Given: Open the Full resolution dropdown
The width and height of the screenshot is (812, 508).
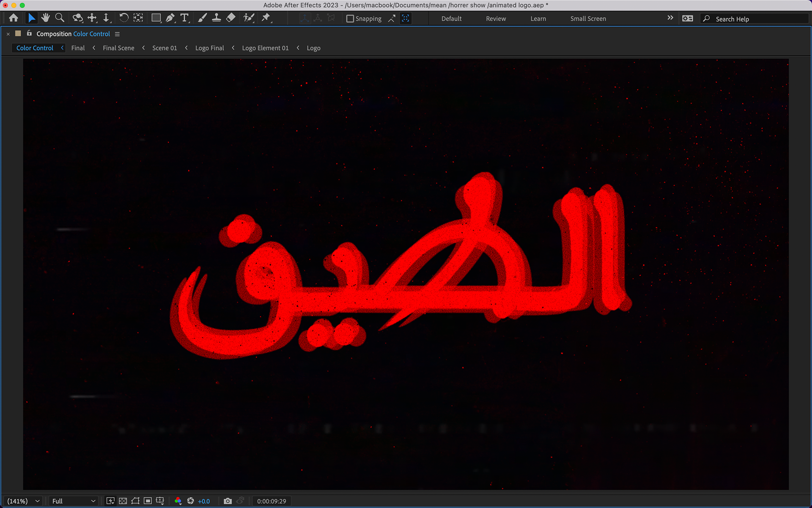Looking at the screenshot, I should click(74, 501).
